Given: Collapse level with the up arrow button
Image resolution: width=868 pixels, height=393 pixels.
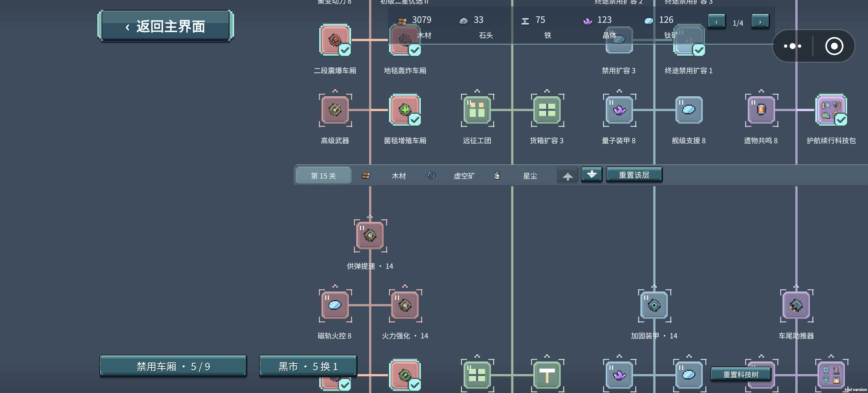Looking at the screenshot, I should pos(567,175).
